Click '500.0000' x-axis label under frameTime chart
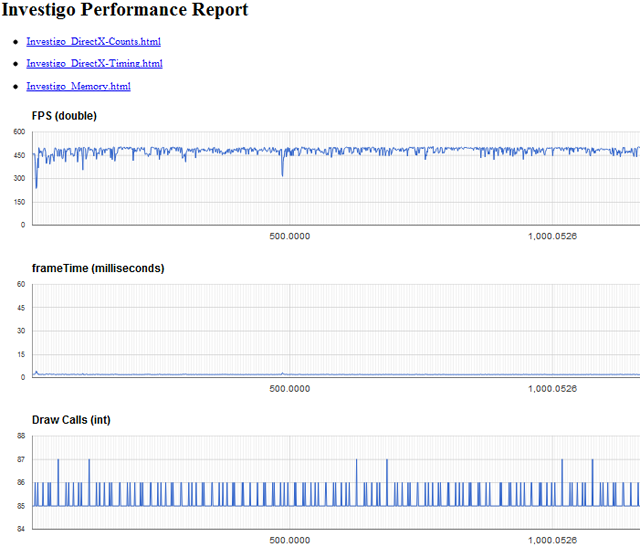This screenshot has width=640, height=547. [x=290, y=389]
